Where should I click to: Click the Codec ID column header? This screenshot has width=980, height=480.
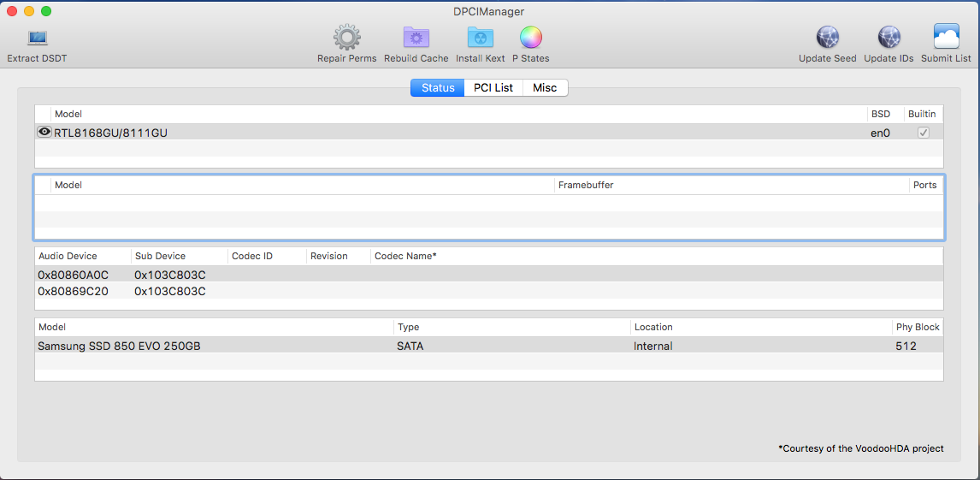[x=252, y=256]
